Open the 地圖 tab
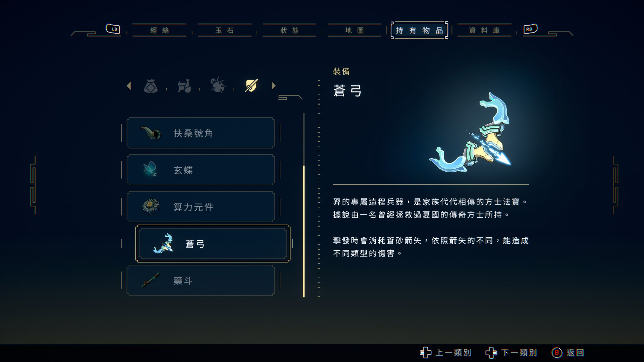The image size is (644, 362). [x=355, y=30]
